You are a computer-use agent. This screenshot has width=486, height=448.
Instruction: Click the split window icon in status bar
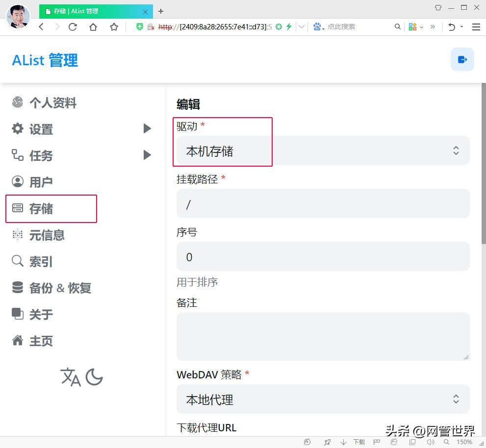coord(412,442)
